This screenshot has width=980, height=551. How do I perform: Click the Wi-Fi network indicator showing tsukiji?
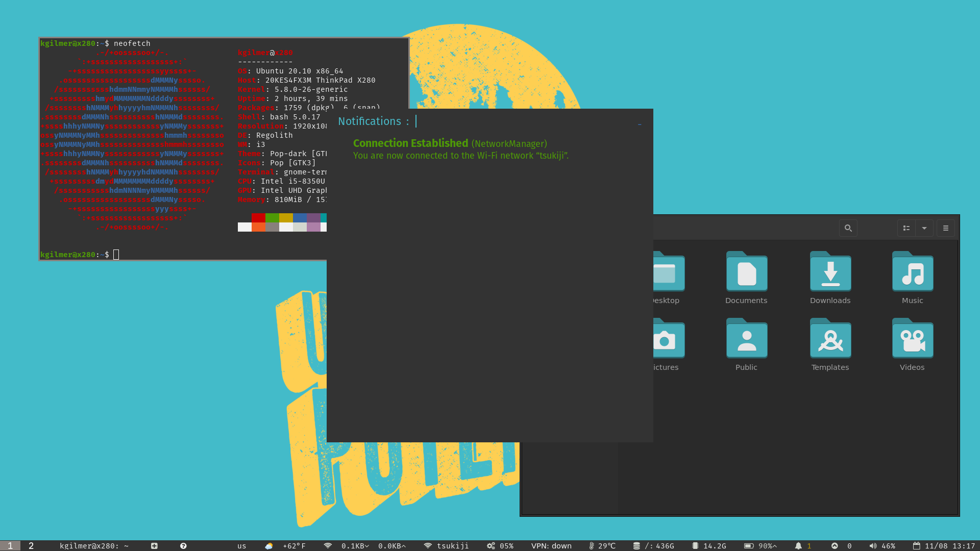446,545
